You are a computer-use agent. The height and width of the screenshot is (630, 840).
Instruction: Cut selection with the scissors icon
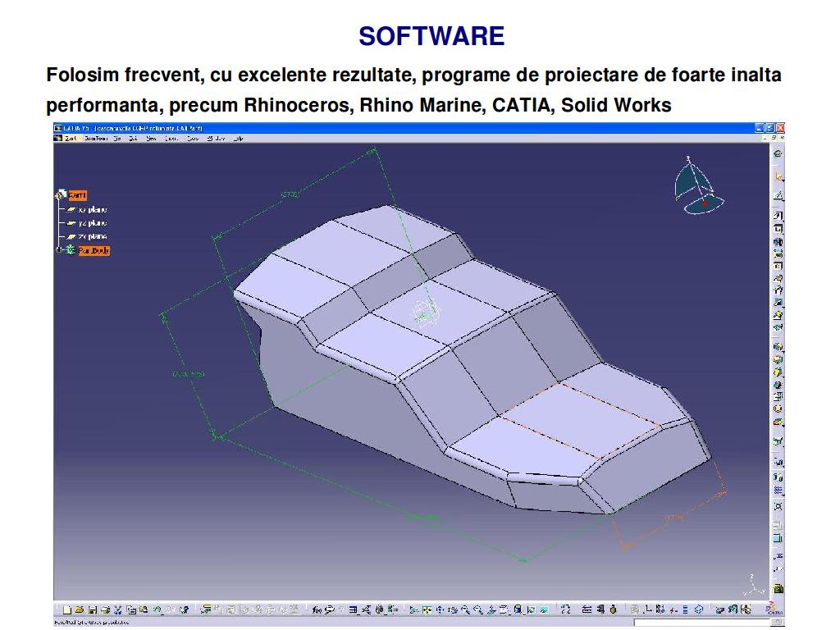118,609
